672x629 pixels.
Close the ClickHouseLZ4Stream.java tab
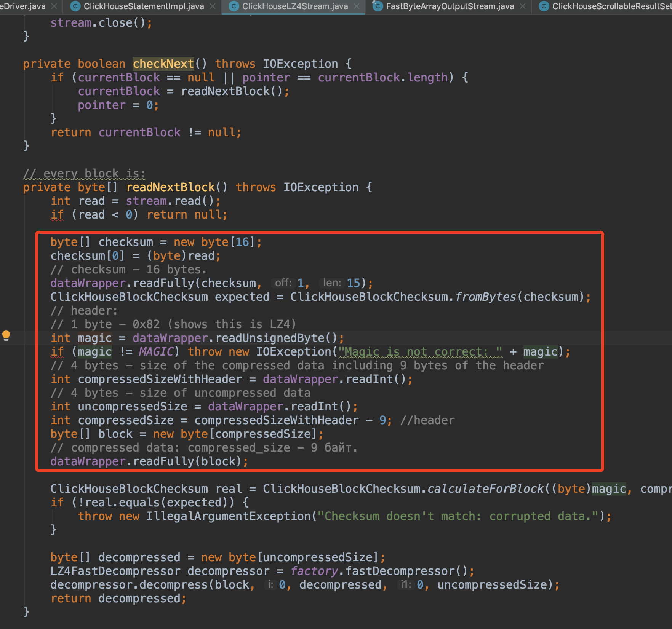click(357, 6)
